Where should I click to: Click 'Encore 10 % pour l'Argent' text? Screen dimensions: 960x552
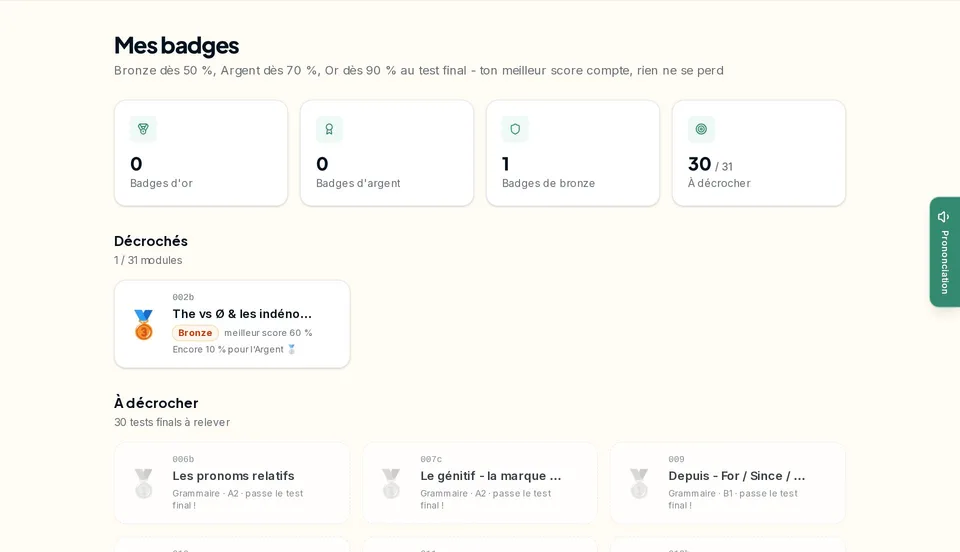click(x=228, y=349)
